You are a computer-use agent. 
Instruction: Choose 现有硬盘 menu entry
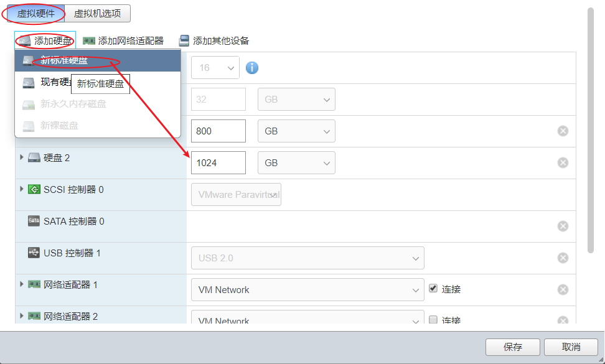98,82
